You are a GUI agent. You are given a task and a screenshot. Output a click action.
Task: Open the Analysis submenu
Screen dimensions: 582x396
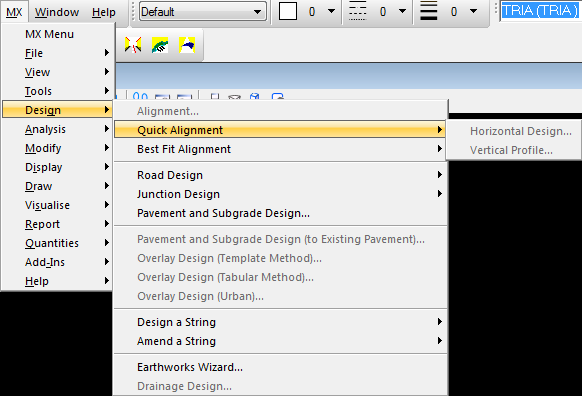pos(57,129)
